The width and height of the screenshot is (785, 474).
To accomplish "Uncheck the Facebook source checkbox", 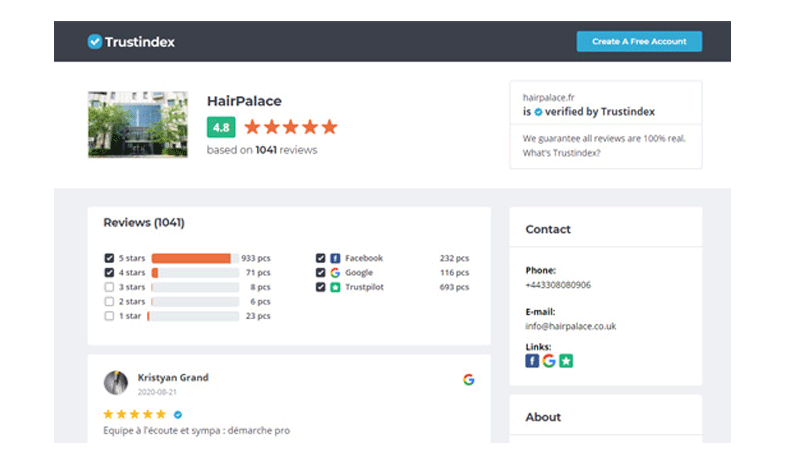I will point(320,258).
